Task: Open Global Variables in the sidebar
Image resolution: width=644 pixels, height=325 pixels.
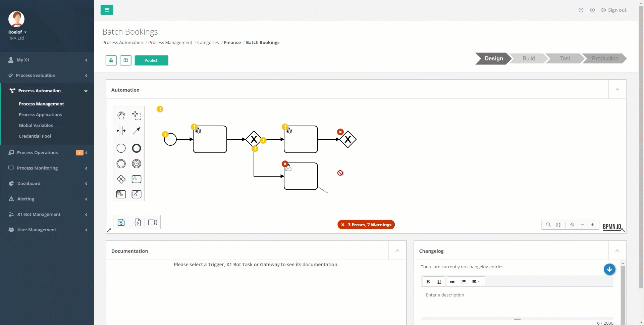Action: (x=36, y=125)
